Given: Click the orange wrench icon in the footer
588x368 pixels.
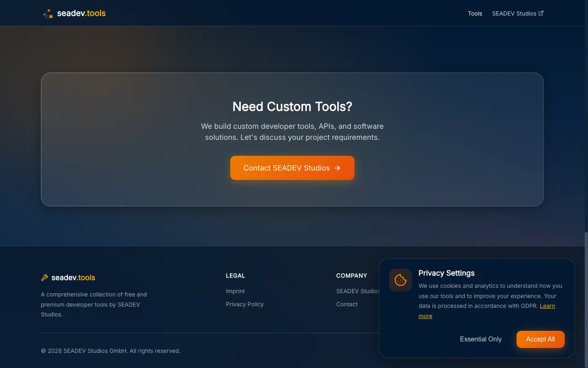Looking at the screenshot, I should pyautogui.click(x=44, y=278).
